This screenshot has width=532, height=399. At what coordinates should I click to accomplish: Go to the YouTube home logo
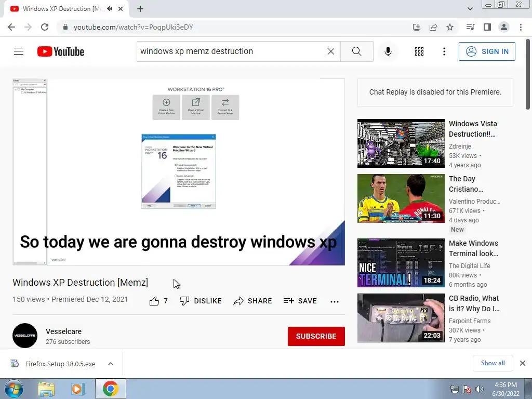[61, 51]
